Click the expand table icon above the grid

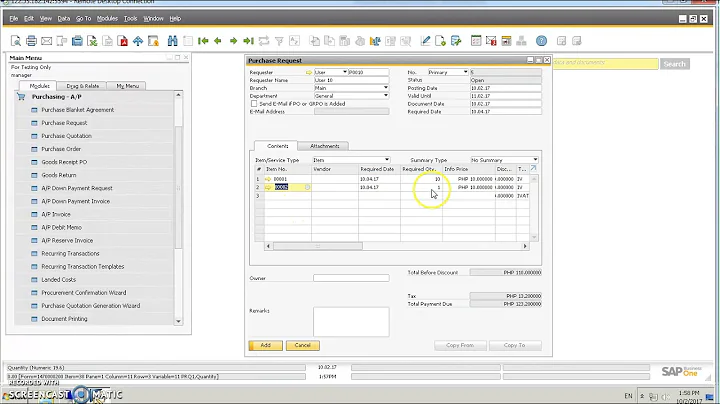tap(533, 168)
